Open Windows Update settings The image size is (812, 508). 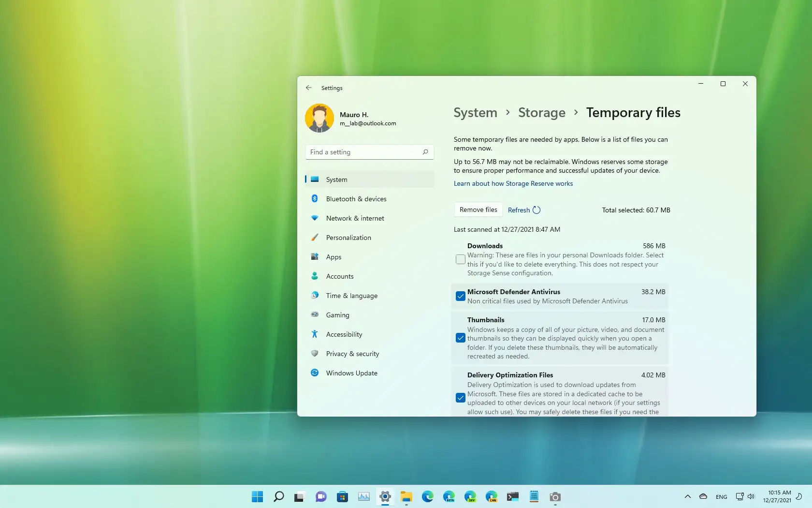click(x=351, y=373)
